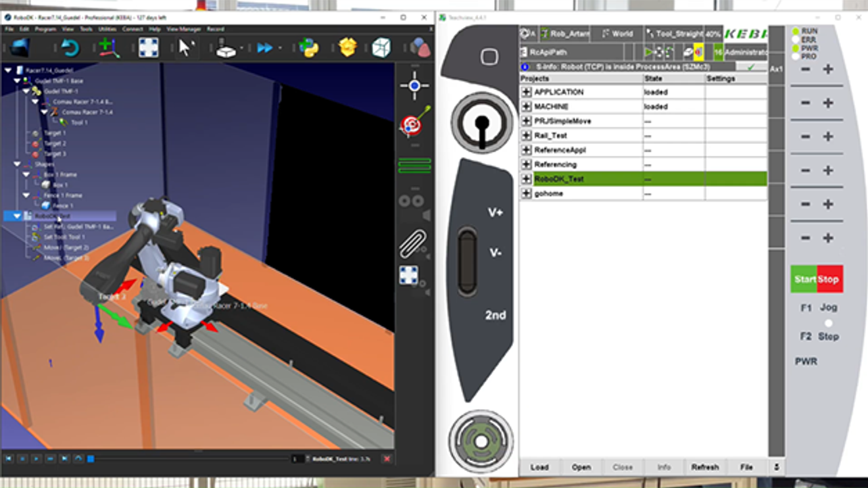Image resolution: width=868 pixels, height=488 pixels.
Task: Click the 40% override speed field
Action: pyautogui.click(x=713, y=34)
